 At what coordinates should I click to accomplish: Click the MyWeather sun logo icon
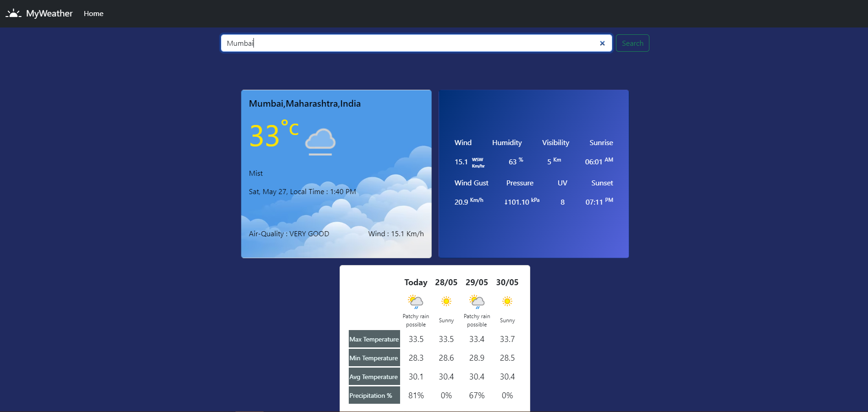tap(13, 13)
